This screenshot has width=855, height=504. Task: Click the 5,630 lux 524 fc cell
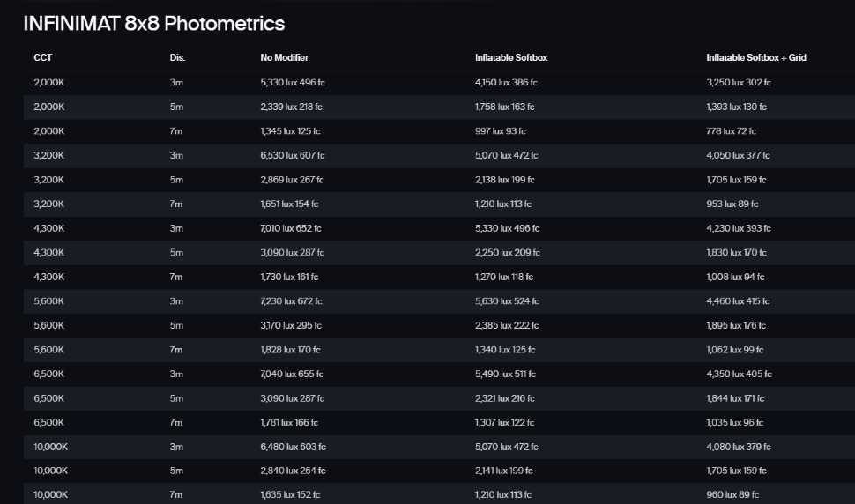point(507,301)
